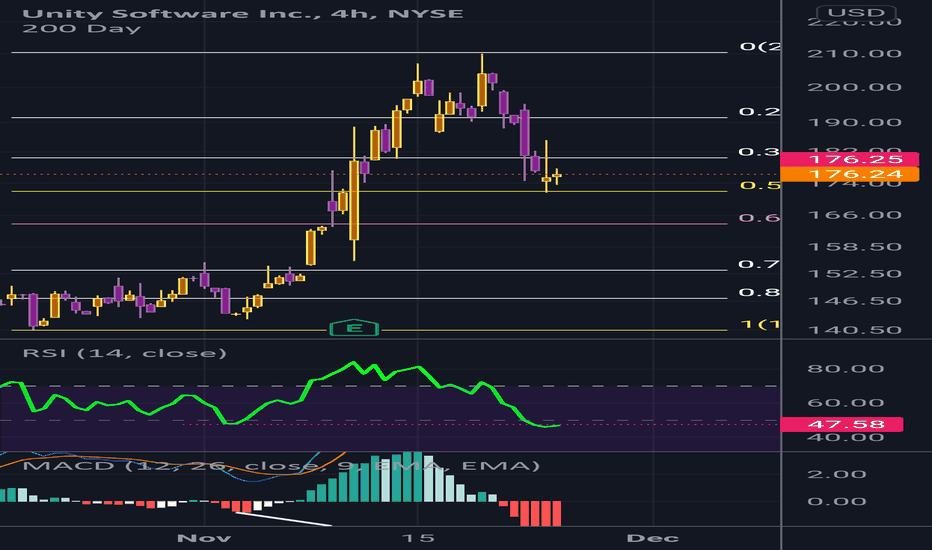Select the RSI (14, close) indicator label
Image resolution: width=932 pixels, height=550 pixels.
click(x=125, y=353)
